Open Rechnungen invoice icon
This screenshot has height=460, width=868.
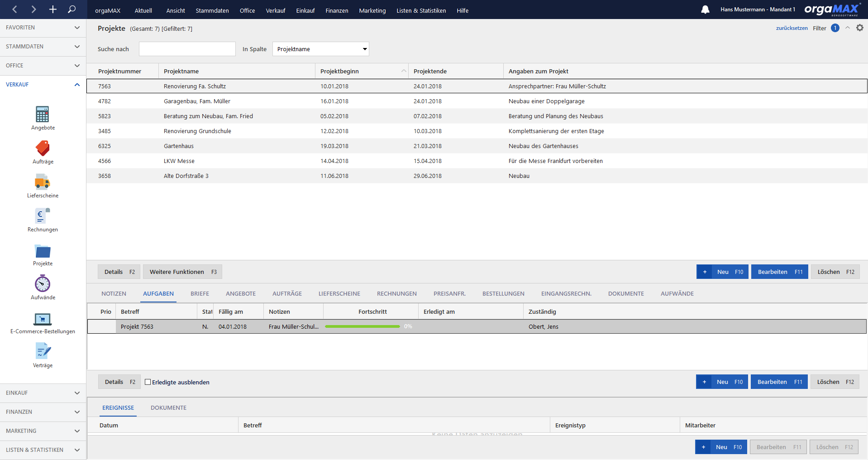point(43,216)
